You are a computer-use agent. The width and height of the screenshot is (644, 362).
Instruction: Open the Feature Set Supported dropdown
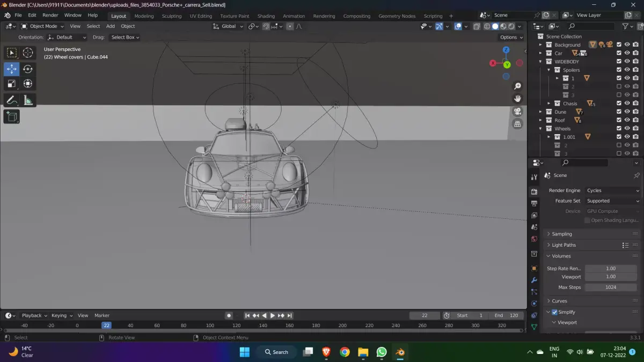point(612,201)
